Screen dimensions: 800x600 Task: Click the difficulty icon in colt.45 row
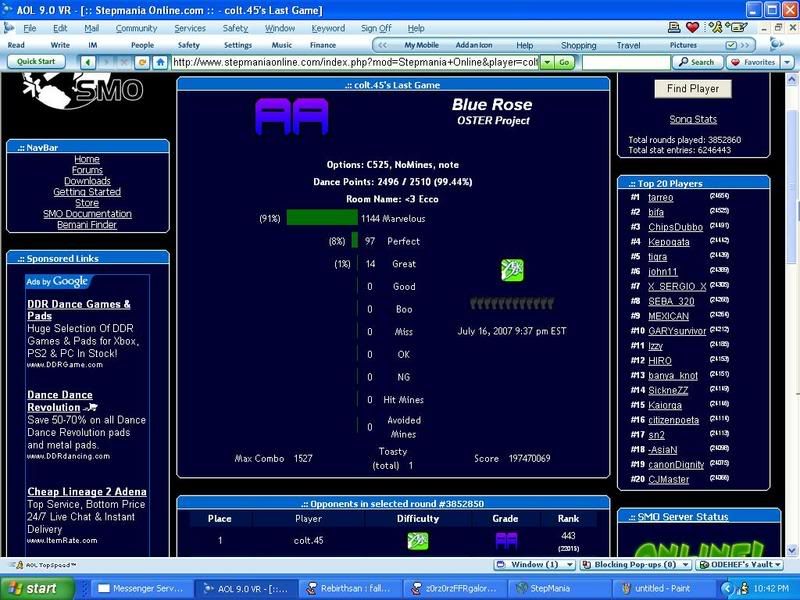point(418,541)
